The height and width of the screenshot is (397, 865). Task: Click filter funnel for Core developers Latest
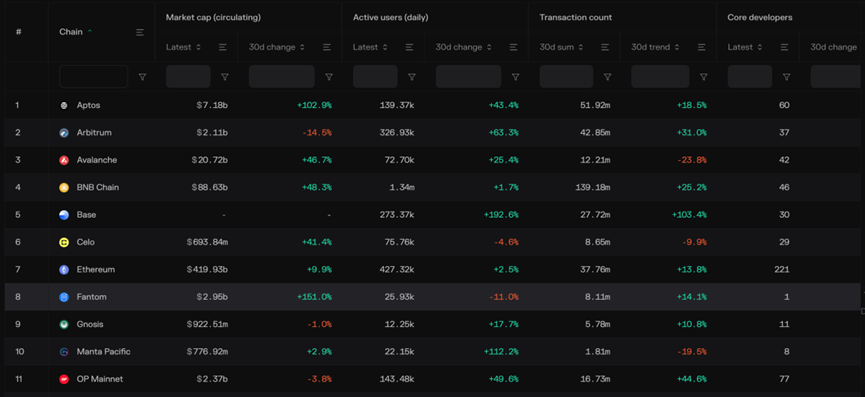(787, 77)
